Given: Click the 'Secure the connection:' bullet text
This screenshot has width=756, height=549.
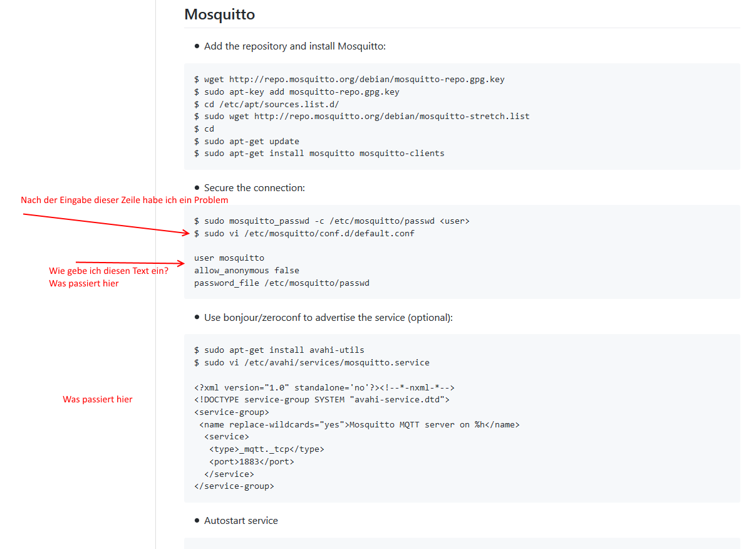Looking at the screenshot, I should pos(254,188).
